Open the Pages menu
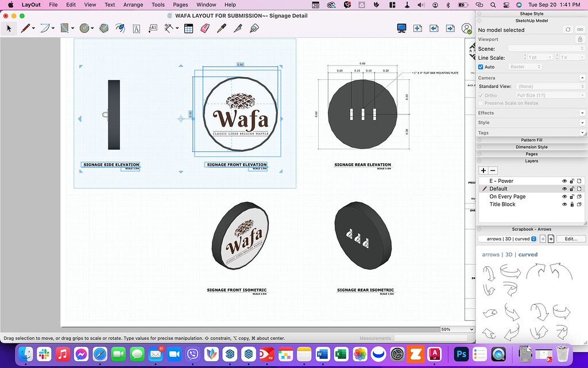Image resolution: width=588 pixels, height=368 pixels. click(180, 5)
